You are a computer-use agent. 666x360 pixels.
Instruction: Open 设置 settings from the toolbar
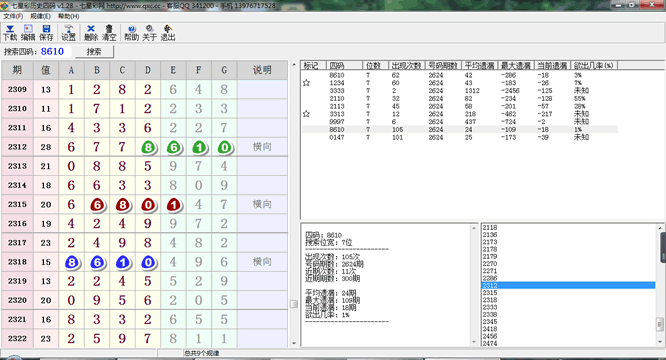click(x=68, y=33)
